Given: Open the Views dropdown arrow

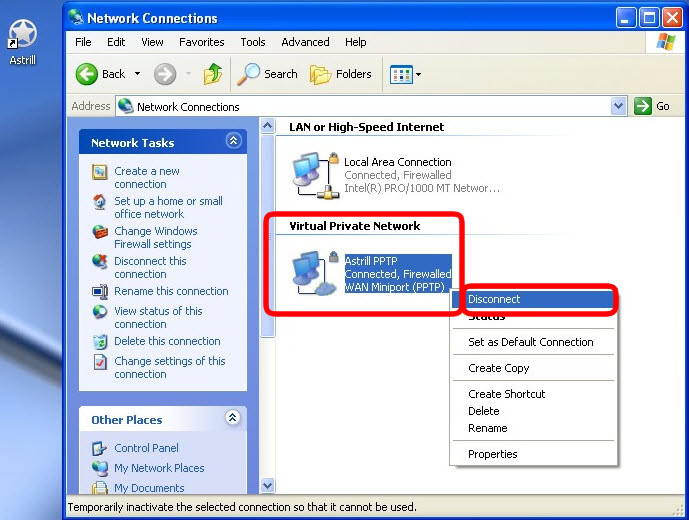Looking at the screenshot, I should pos(418,74).
